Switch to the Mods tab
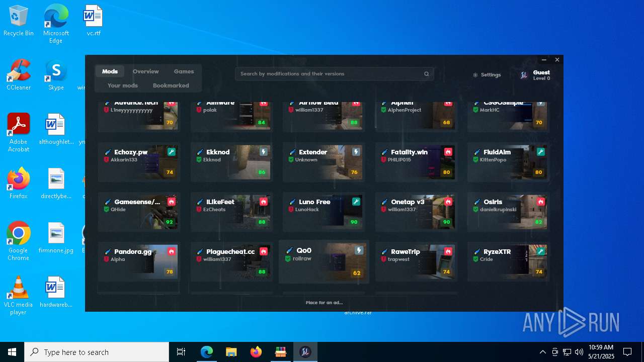644x362 pixels. pos(110,71)
